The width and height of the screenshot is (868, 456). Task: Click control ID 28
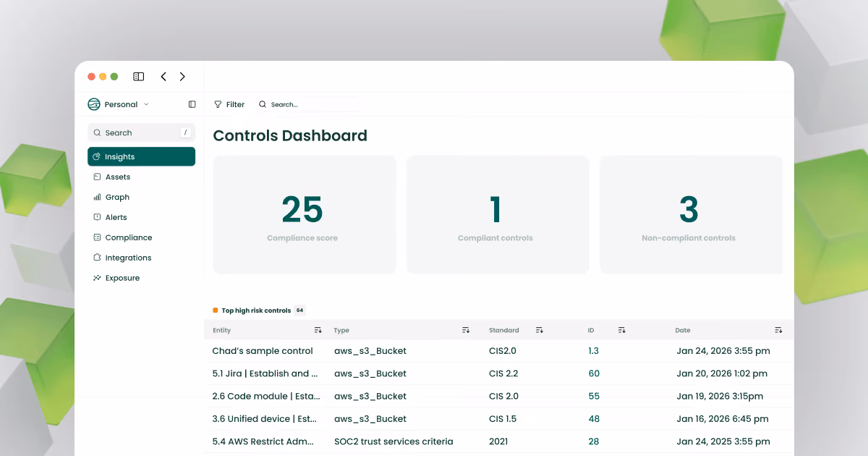pos(594,441)
